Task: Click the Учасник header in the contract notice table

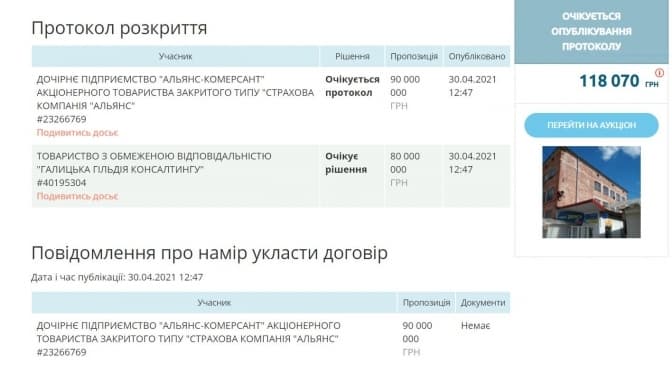Action: tap(214, 302)
